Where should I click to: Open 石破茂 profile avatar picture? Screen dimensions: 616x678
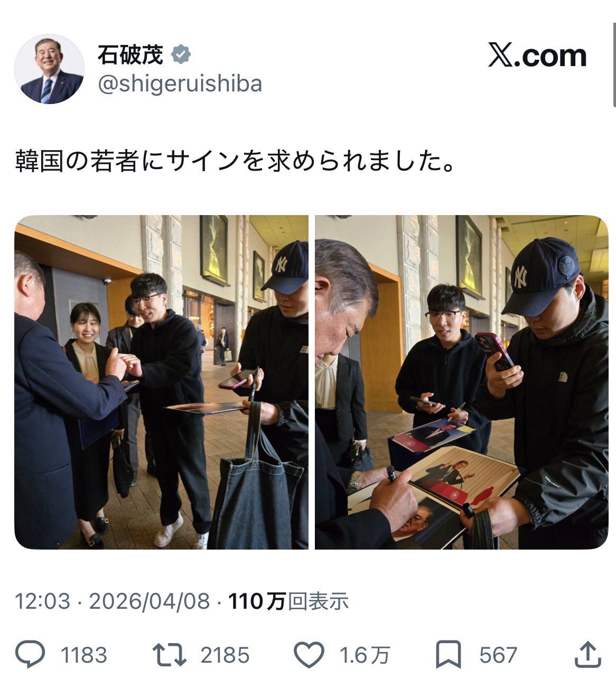[49, 69]
